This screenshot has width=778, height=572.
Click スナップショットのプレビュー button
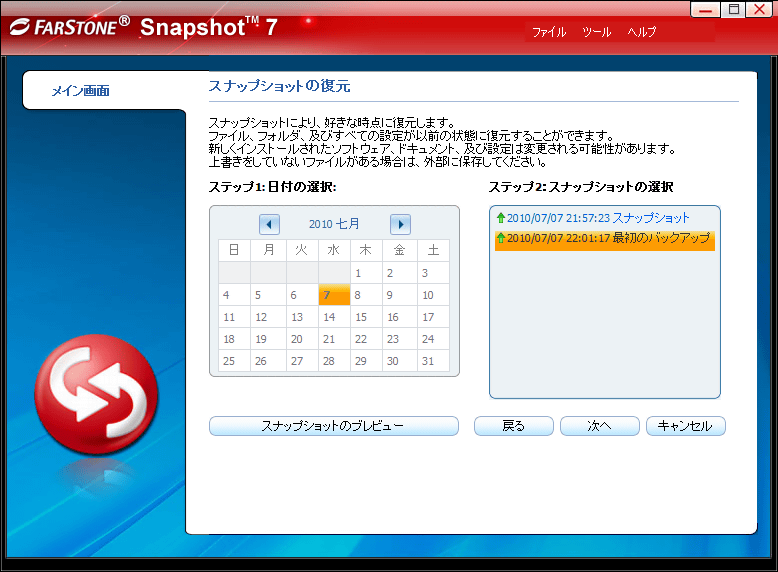tap(333, 426)
